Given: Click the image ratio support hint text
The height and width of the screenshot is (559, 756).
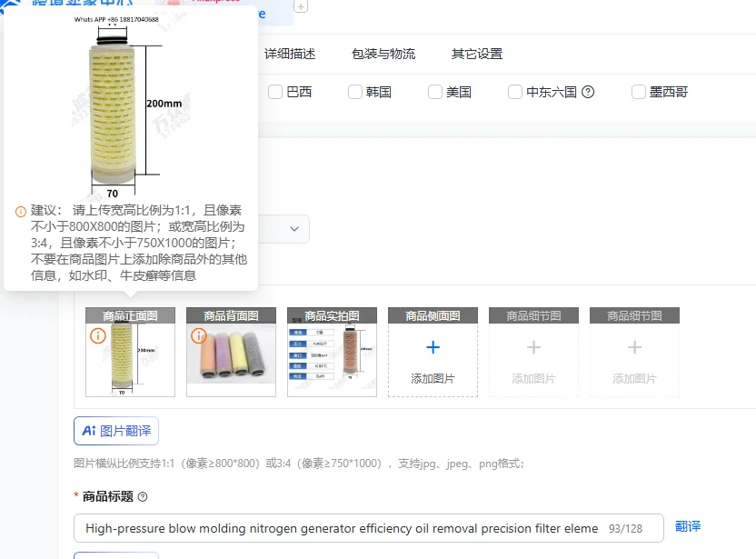Looking at the screenshot, I should tap(298, 464).
